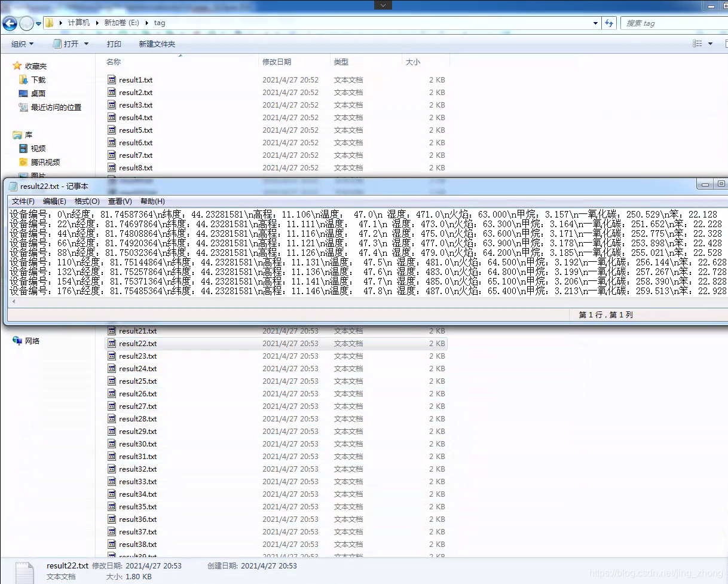
Task: Select the result7.txt file icon
Action: tap(112, 155)
